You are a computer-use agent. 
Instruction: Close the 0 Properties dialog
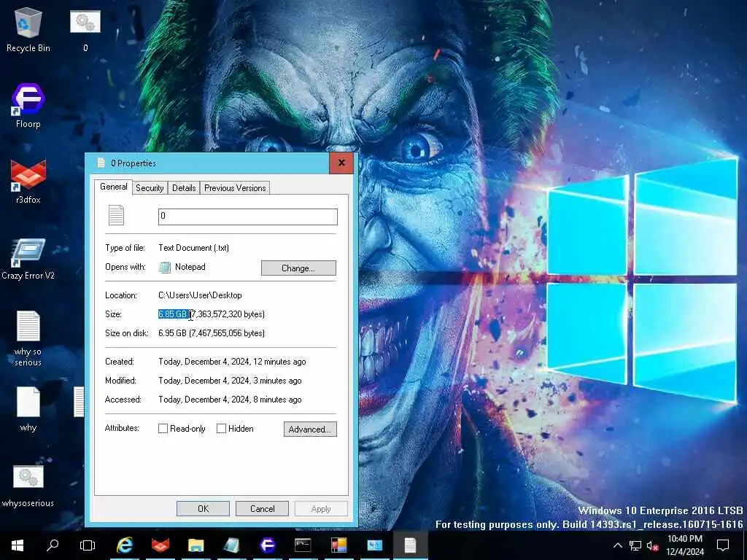[341, 163]
